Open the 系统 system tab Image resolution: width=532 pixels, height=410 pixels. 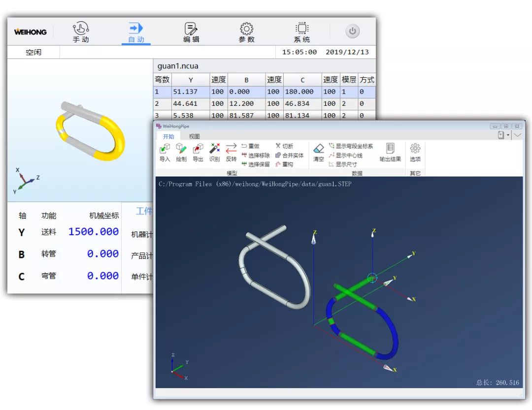[x=301, y=32]
